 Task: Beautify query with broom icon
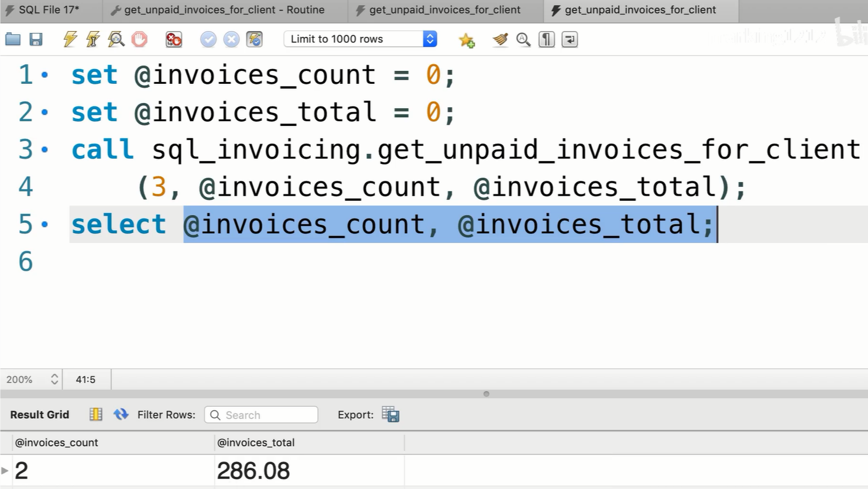(x=500, y=39)
